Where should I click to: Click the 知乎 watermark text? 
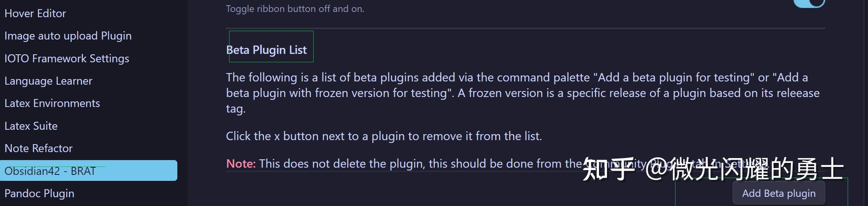[x=608, y=169]
